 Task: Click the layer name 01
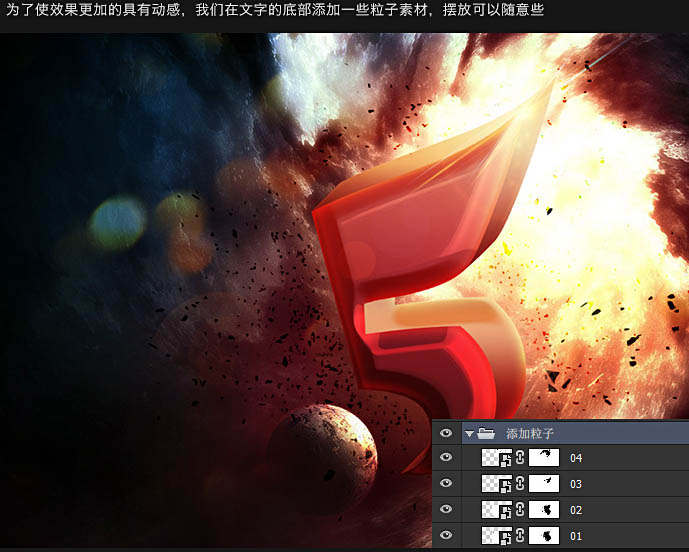(x=576, y=536)
